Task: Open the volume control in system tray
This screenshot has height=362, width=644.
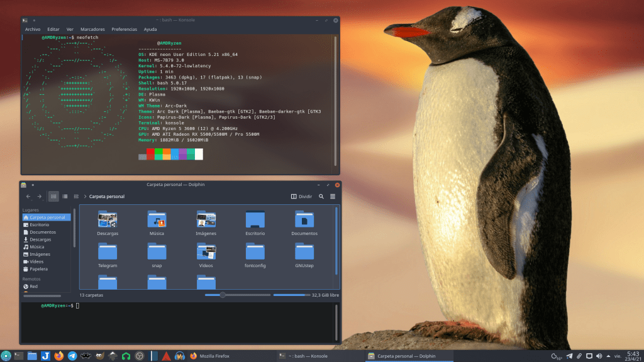Action: [x=599, y=356]
